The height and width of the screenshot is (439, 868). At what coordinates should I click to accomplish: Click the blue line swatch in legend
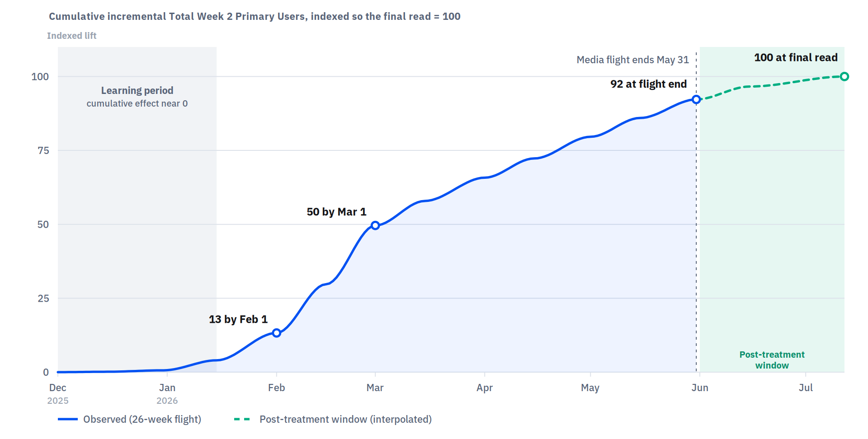tap(68, 420)
